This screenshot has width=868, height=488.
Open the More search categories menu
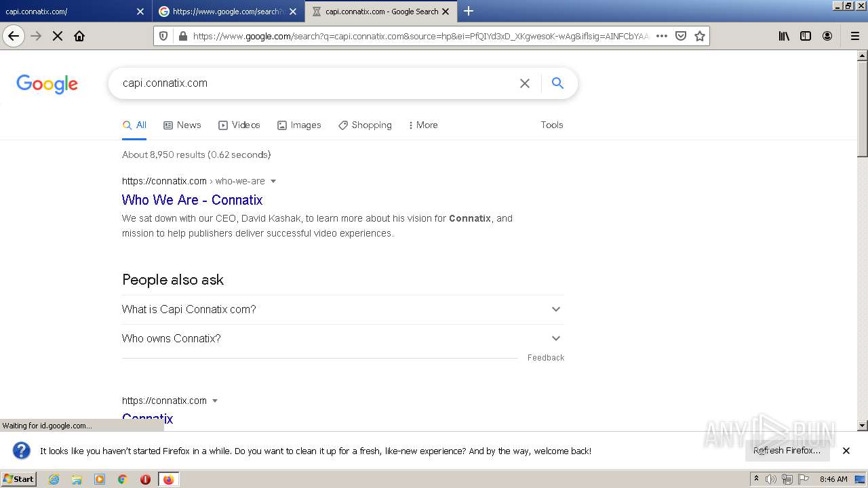[x=423, y=125]
